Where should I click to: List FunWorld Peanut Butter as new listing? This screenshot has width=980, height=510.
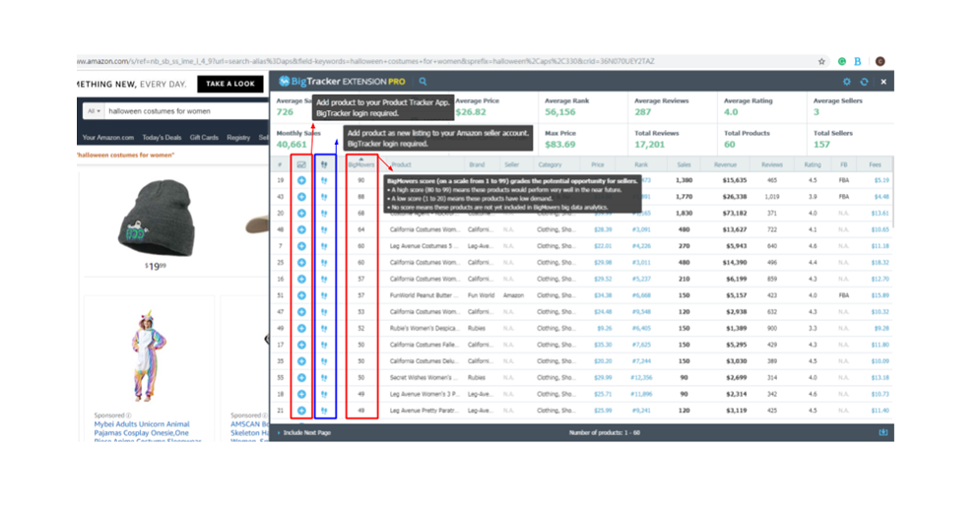[x=324, y=295]
